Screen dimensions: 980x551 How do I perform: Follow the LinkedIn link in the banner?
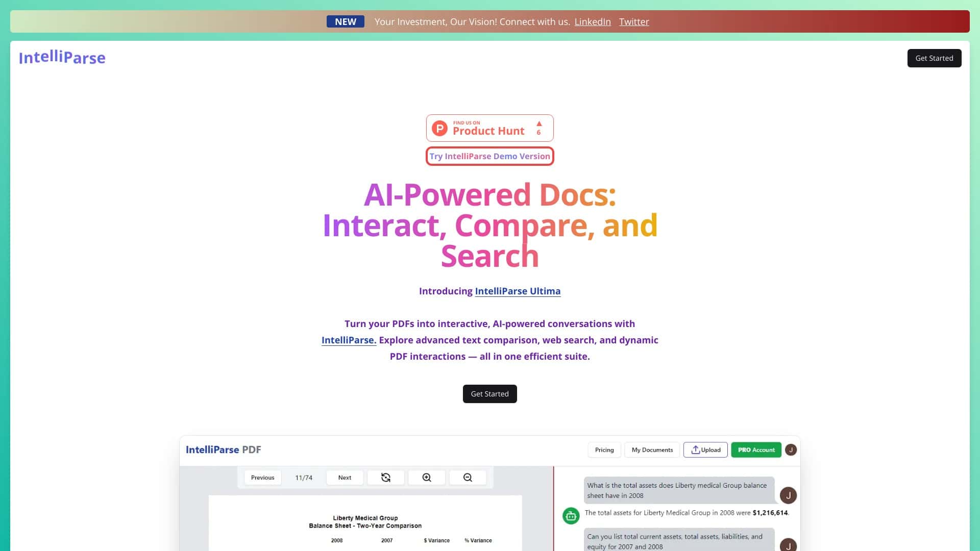(x=593, y=21)
